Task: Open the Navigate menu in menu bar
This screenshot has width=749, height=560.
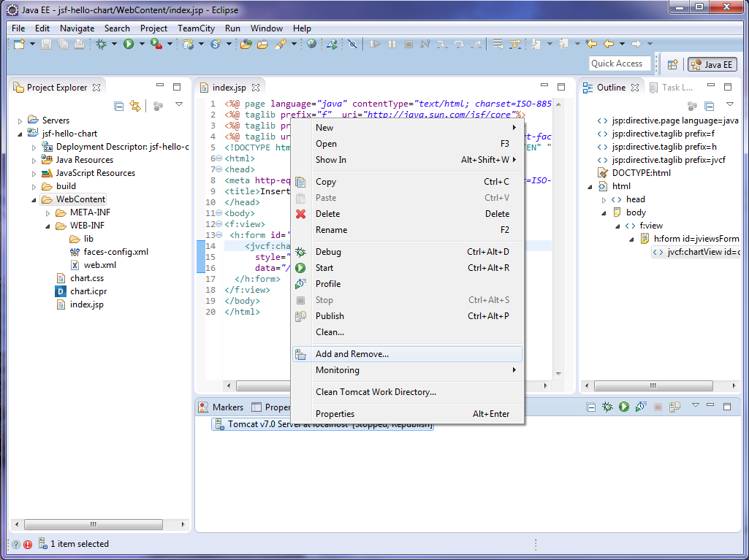Action: (77, 28)
